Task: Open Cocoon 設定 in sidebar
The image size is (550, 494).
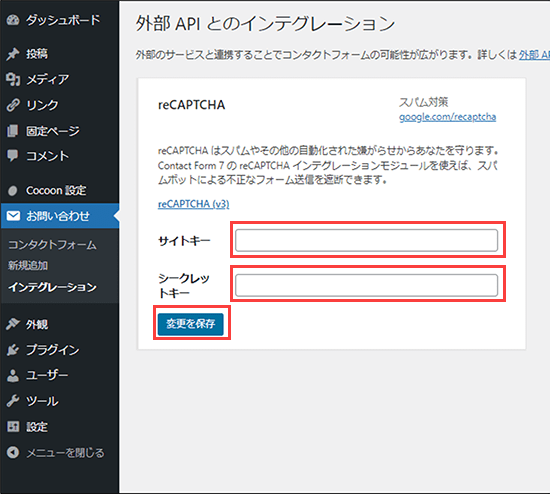Action: click(56, 191)
